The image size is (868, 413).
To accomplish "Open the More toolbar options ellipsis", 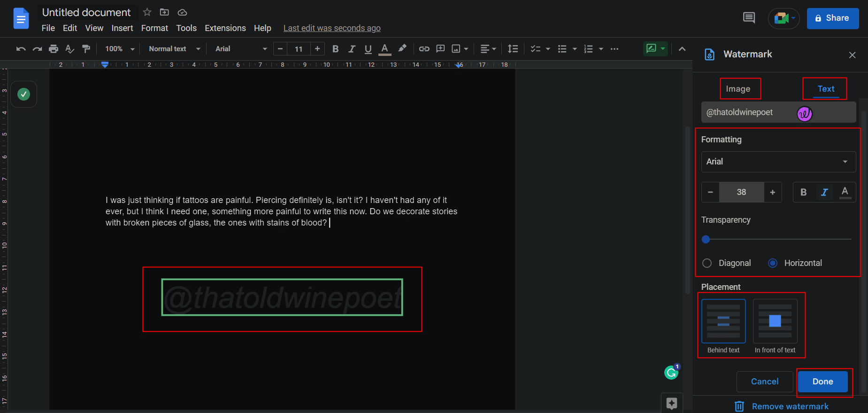I will (615, 49).
